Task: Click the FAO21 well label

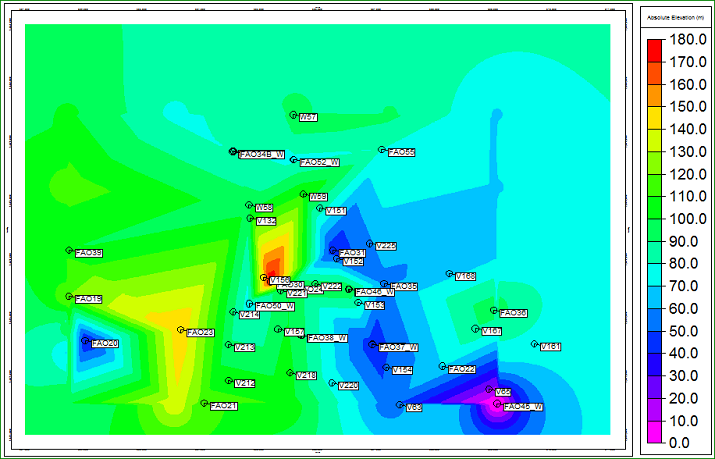Action: click(x=224, y=406)
